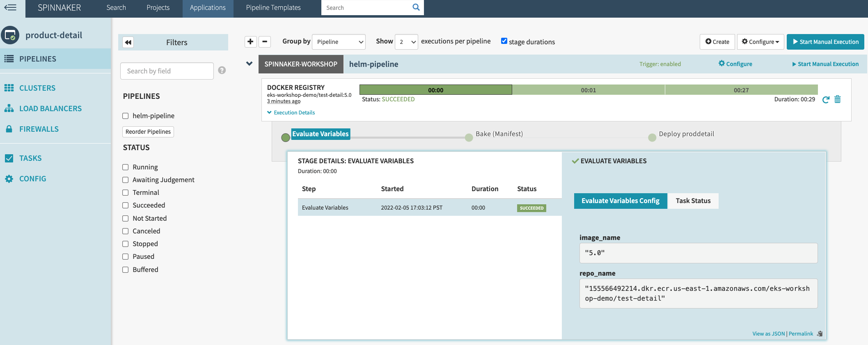Collapse the Filters panel with the rewind icon
Viewport: 868px width, 345px height.
[128, 42]
